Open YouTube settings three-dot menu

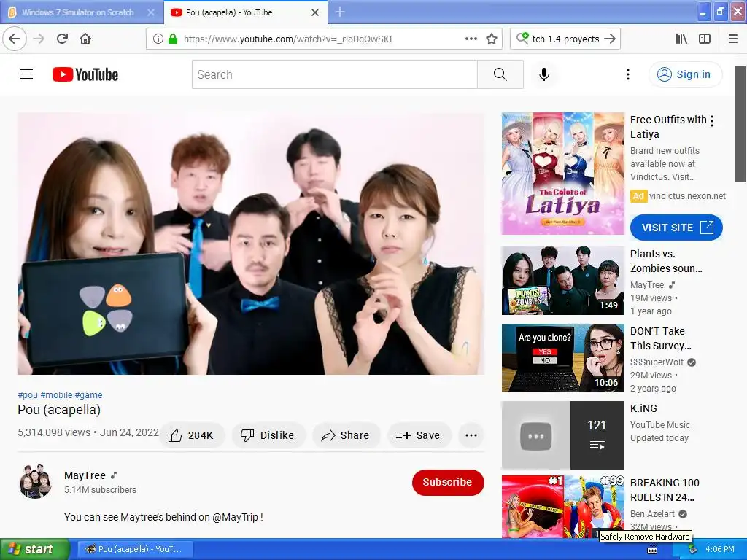coord(628,74)
